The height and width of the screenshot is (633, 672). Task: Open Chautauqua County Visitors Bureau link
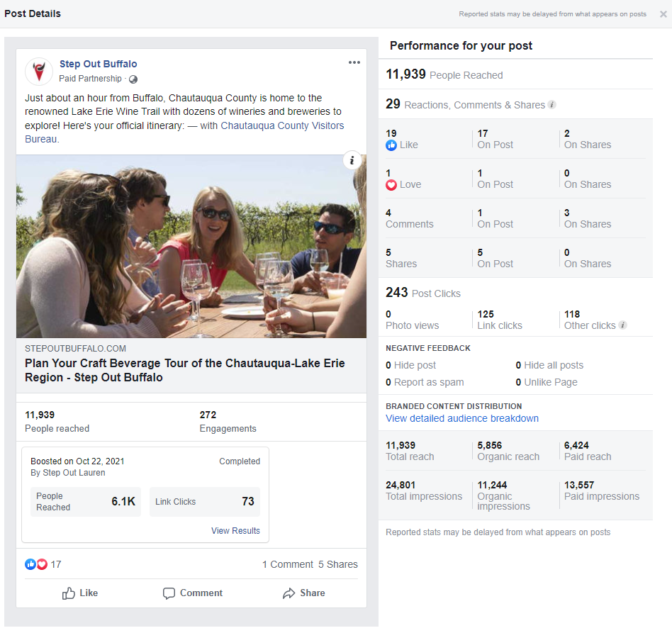click(x=184, y=133)
